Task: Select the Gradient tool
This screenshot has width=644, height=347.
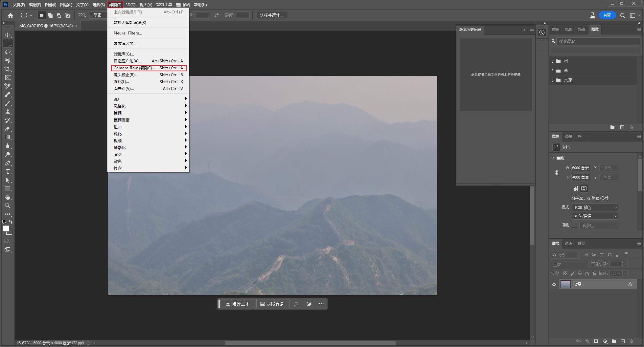Action: tap(8, 137)
